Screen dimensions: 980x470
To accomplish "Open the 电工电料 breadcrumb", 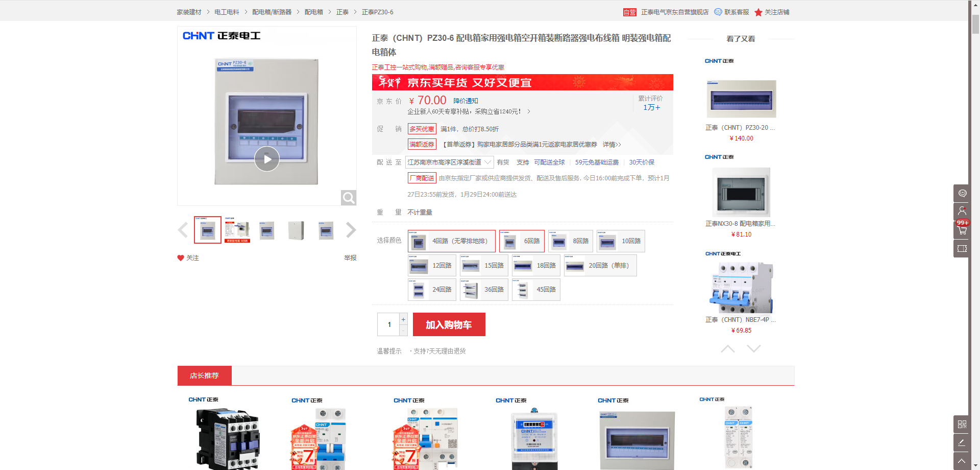I will (x=227, y=12).
